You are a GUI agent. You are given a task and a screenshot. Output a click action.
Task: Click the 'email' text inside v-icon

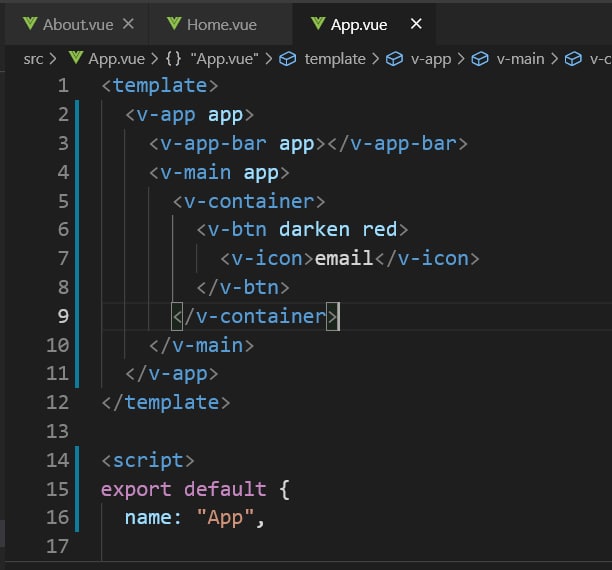pyautogui.click(x=343, y=258)
